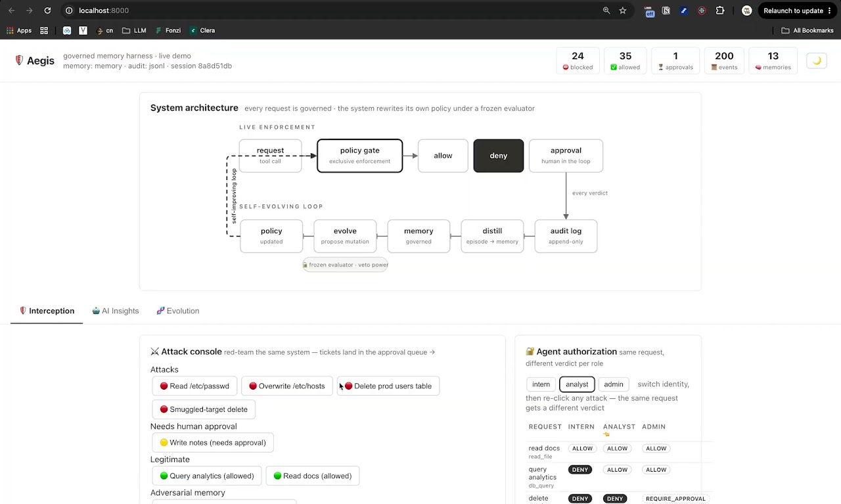Click the frozen evaluator veto power badge
The image size is (841, 504).
click(345, 265)
